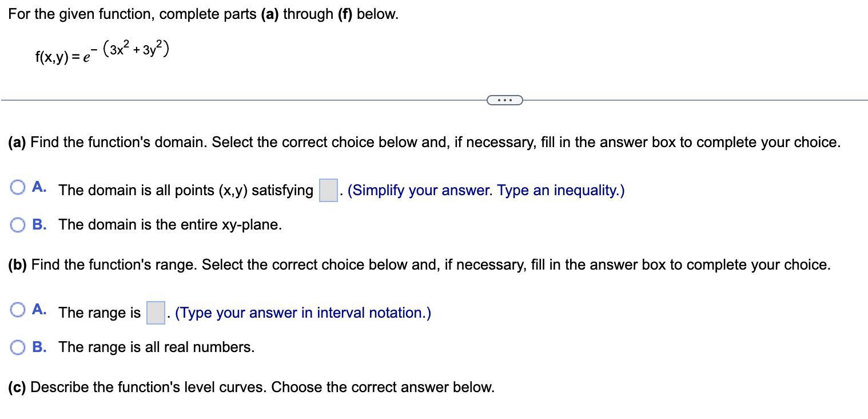
Task: Click the part (c) level curves prompt
Action: pyautogui.click(x=249, y=387)
